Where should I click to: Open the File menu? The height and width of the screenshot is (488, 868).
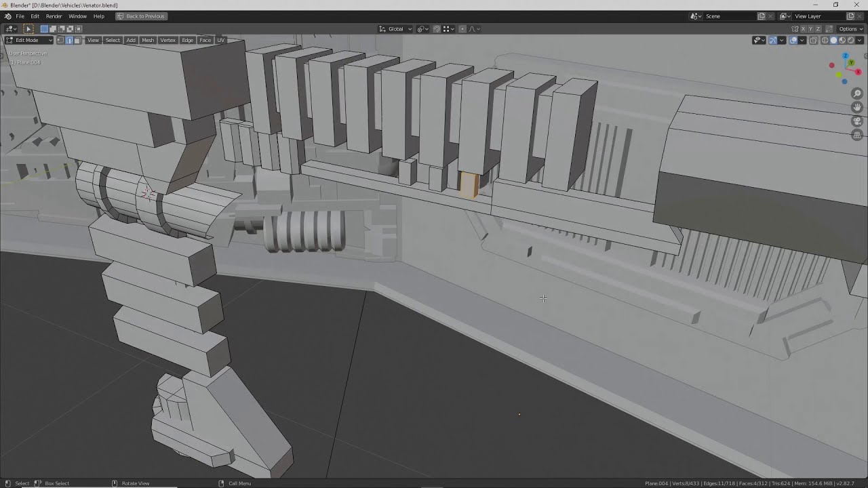20,16
